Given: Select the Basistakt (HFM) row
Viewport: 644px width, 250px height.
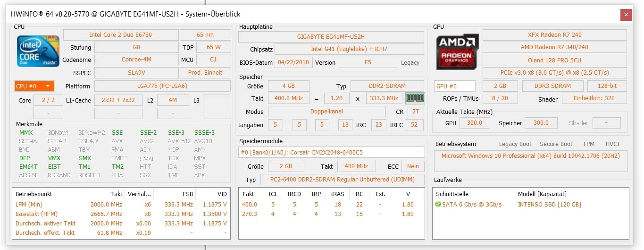Looking at the screenshot, I should pyautogui.click(x=121, y=214).
